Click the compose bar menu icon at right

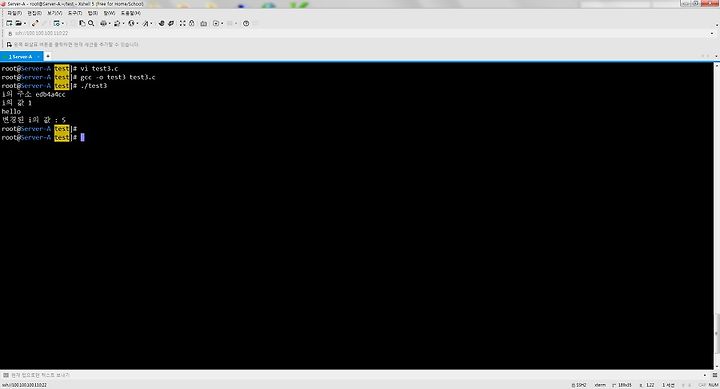pyautogui.click(x=714, y=375)
